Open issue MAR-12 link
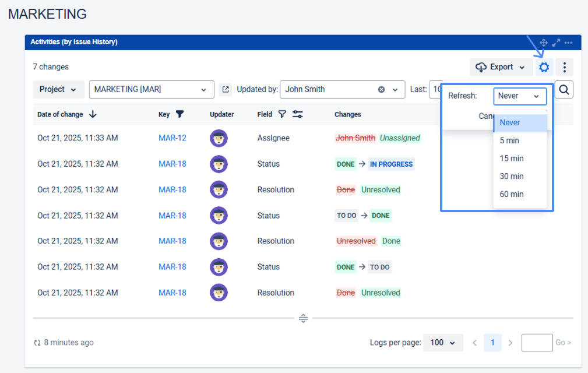The image size is (588, 373). pos(172,138)
